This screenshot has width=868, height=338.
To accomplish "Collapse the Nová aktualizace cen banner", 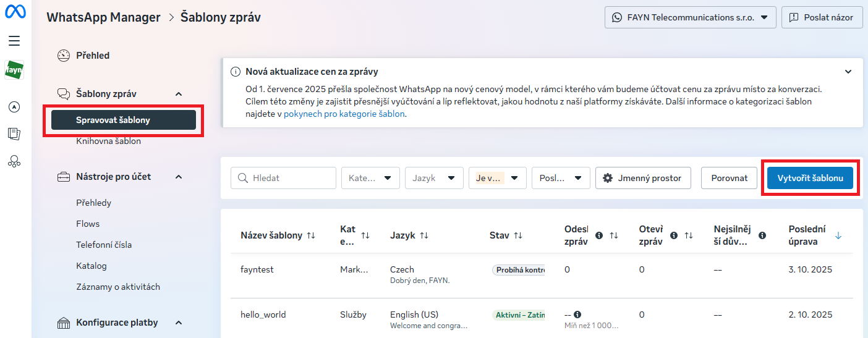I will pyautogui.click(x=848, y=72).
